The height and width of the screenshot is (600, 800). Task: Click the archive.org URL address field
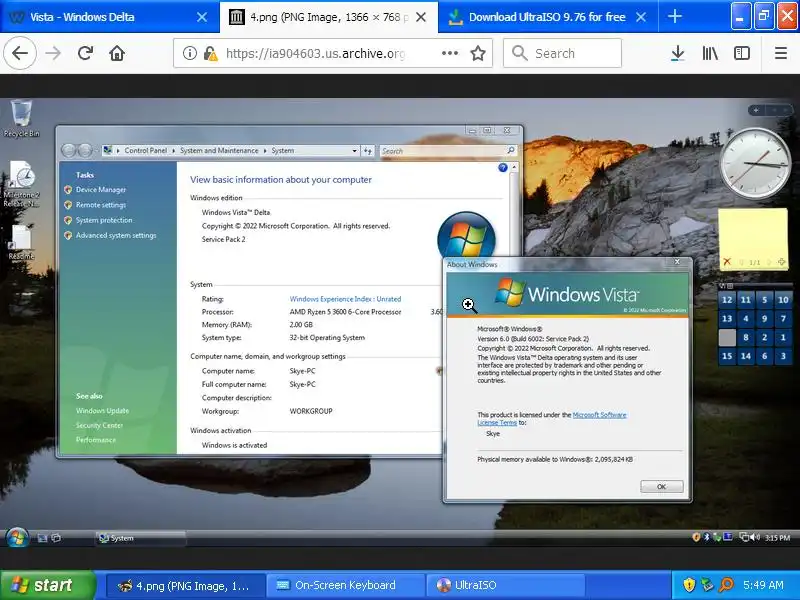click(x=315, y=53)
